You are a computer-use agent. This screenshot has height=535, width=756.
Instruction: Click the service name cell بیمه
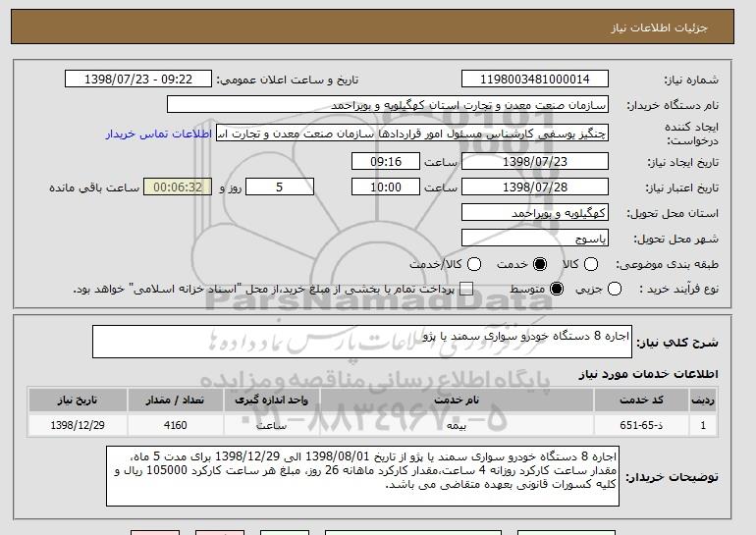(x=457, y=425)
